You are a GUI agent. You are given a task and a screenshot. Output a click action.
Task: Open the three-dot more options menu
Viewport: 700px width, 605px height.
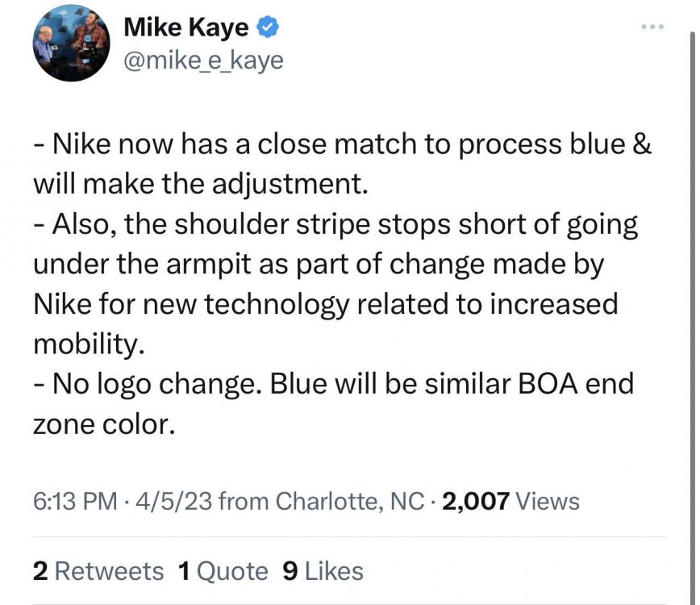pyautogui.click(x=652, y=27)
